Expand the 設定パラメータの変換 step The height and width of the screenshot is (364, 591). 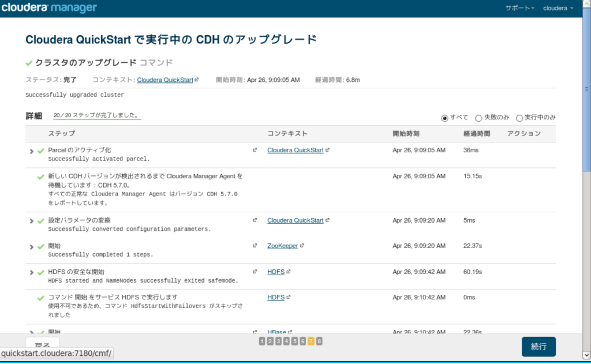(32, 221)
